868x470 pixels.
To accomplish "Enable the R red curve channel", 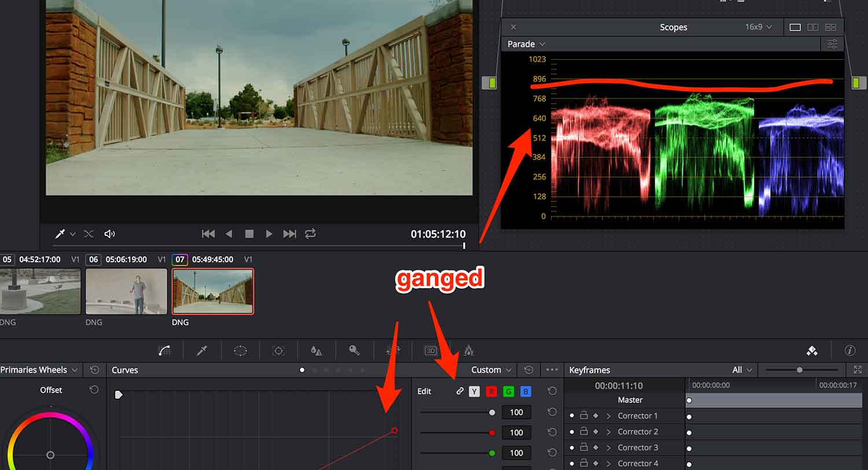I will click(x=491, y=392).
